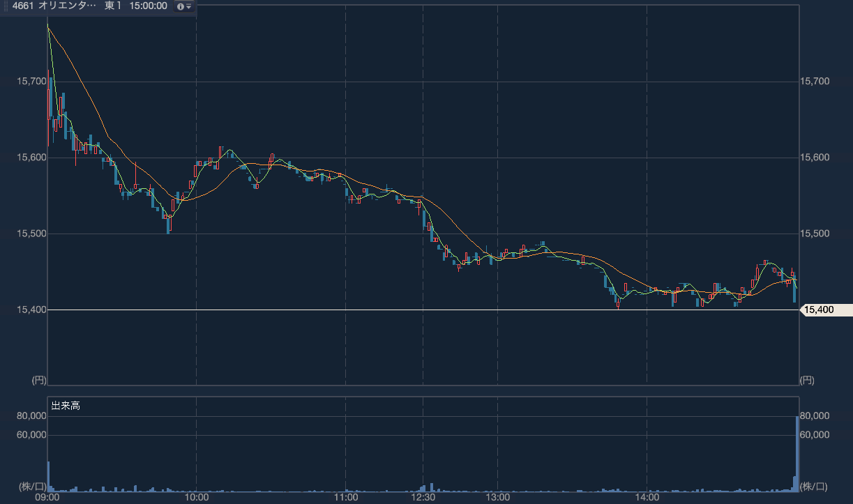Viewport: 853px width, 504px height.
Task: Select the 4661 オリエンタ stock name label
Action: click(x=59, y=6)
